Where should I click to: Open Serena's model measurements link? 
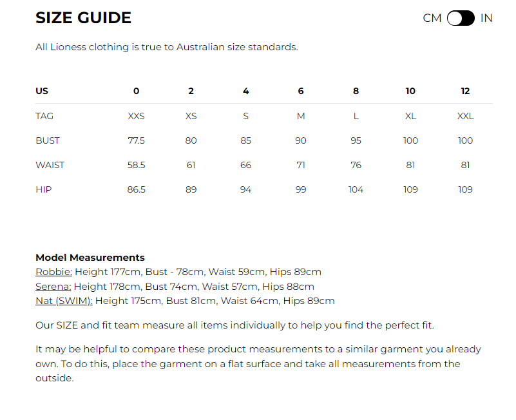click(x=53, y=287)
